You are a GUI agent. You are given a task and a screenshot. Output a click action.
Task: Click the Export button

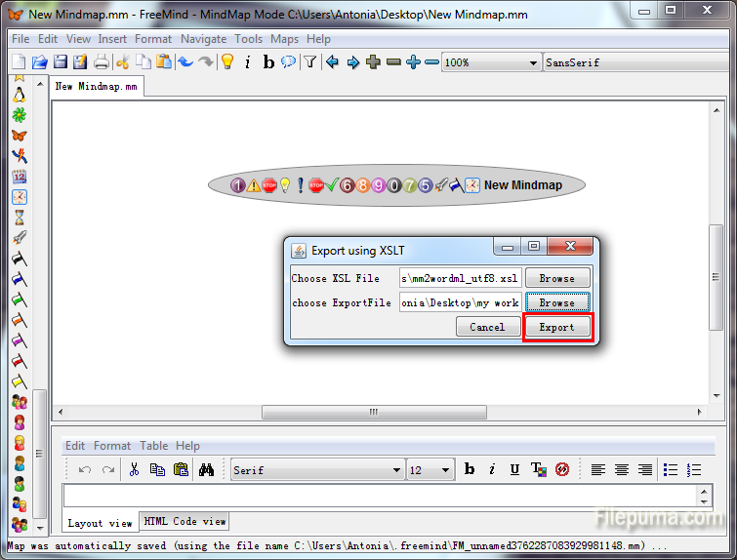coord(557,327)
